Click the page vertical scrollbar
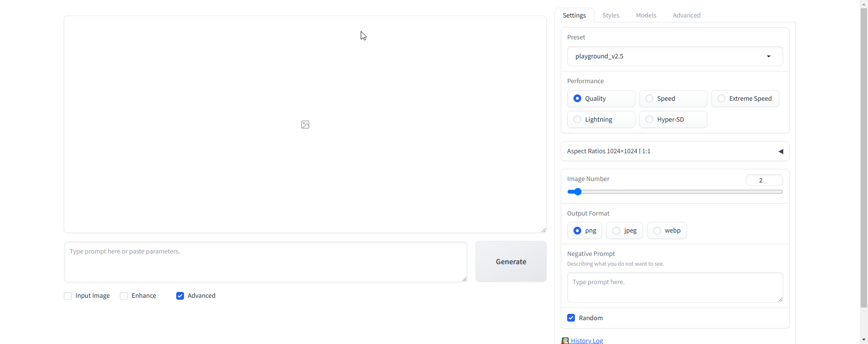The image size is (868, 344). pos(864,158)
